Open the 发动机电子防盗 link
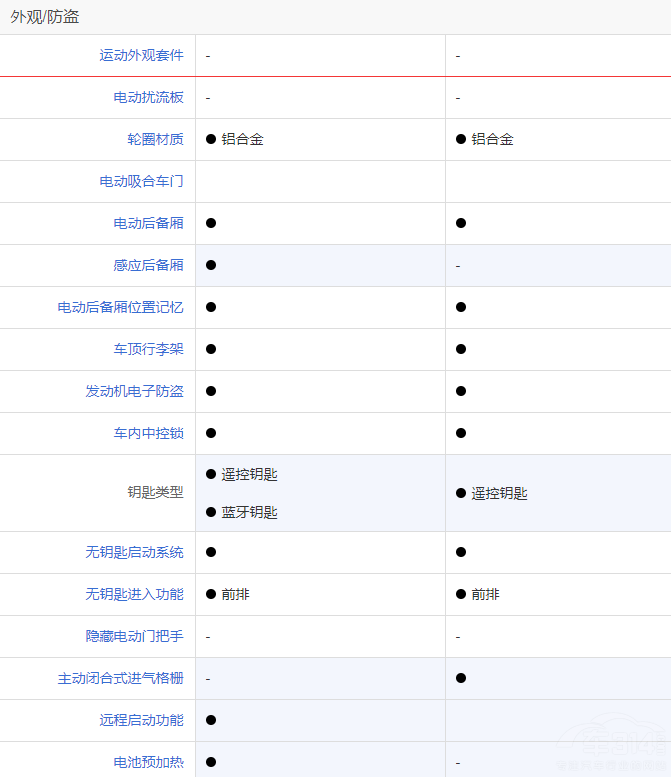Screen dimensions: 671x777 pos(134,392)
